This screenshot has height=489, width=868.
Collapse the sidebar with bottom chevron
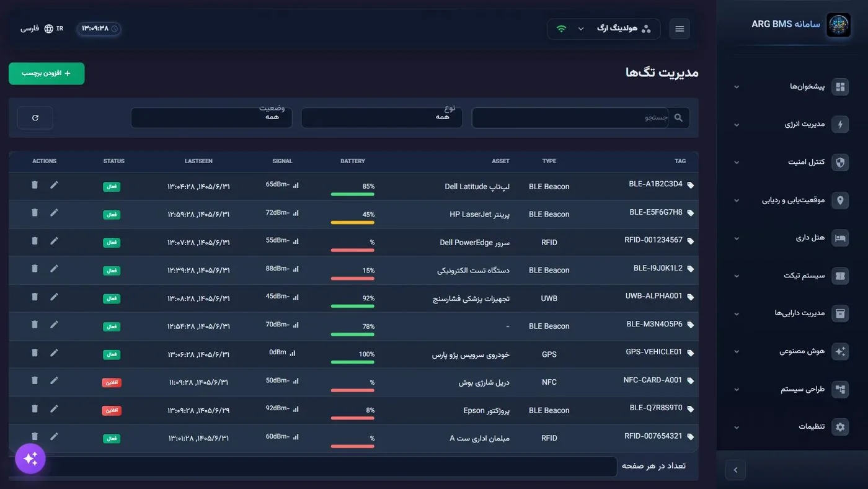(735, 470)
